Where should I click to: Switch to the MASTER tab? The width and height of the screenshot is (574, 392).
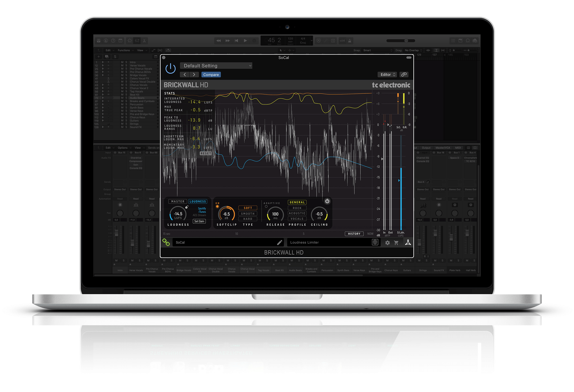click(x=178, y=201)
